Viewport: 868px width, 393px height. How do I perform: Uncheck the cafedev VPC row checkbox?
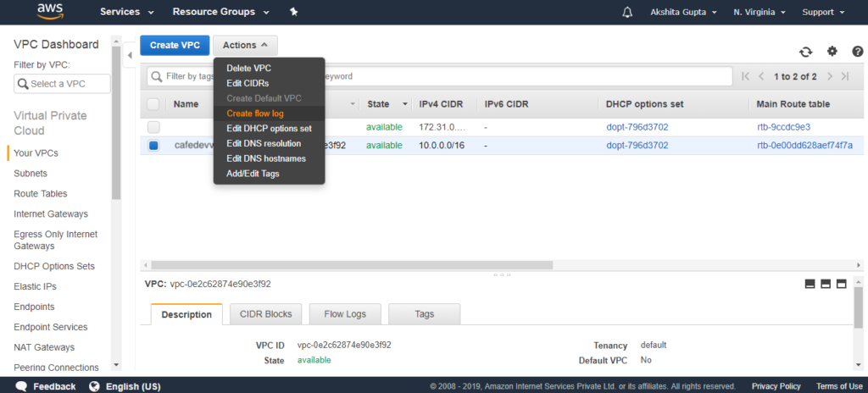[x=153, y=146]
